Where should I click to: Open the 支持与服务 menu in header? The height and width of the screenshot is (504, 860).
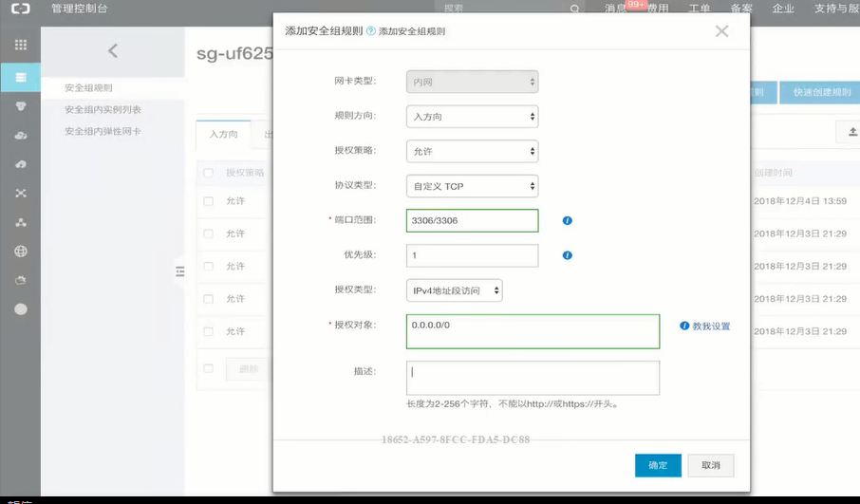pos(837,9)
